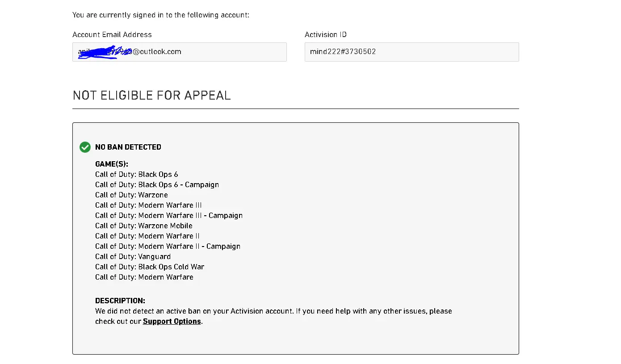Click Call of Duty: Modern Warfare III - Campaign

(x=169, y=215)
